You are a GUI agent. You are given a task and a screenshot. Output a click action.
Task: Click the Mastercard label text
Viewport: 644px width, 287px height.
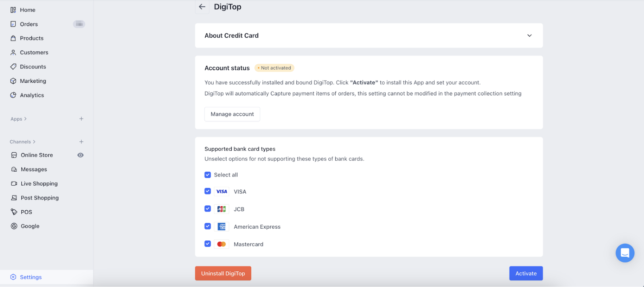coord(248,244)
